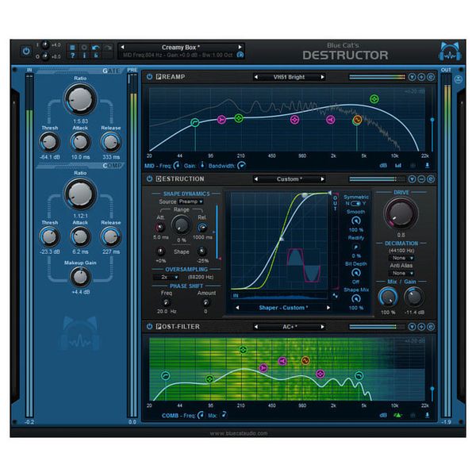
Task: Click the circular settings icon beside the menu icon
Action: [x=84, y=48]
